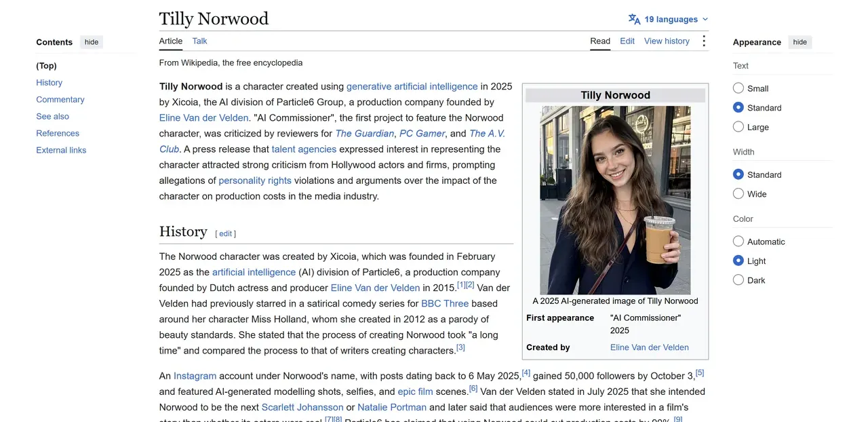Open the Edit tab
The height and width of the screenshot is (422, 868).
click(627, 41)
